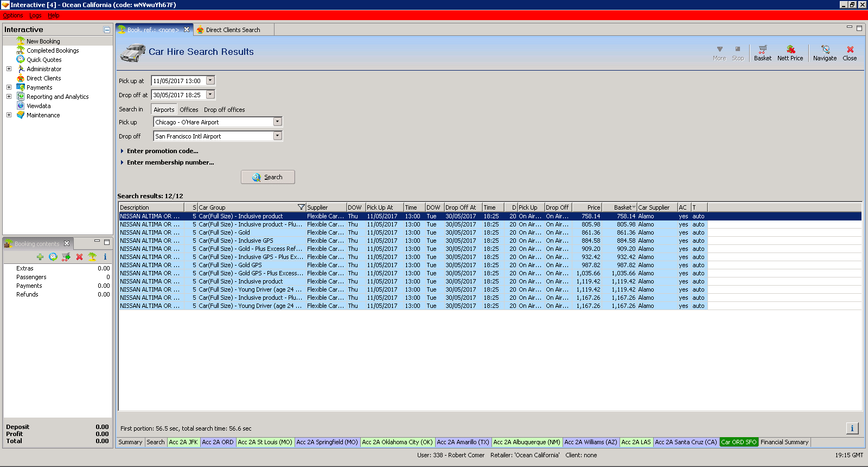Expand the Reporting and Analytics tree node
This screenshot has height=467, width=868.
click(9, 97)
